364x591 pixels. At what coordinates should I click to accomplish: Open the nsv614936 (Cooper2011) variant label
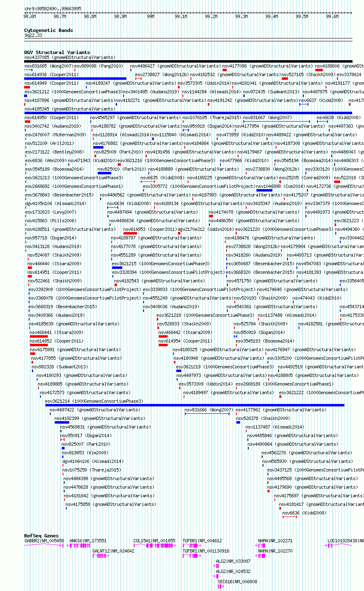[x=52, y=74]
